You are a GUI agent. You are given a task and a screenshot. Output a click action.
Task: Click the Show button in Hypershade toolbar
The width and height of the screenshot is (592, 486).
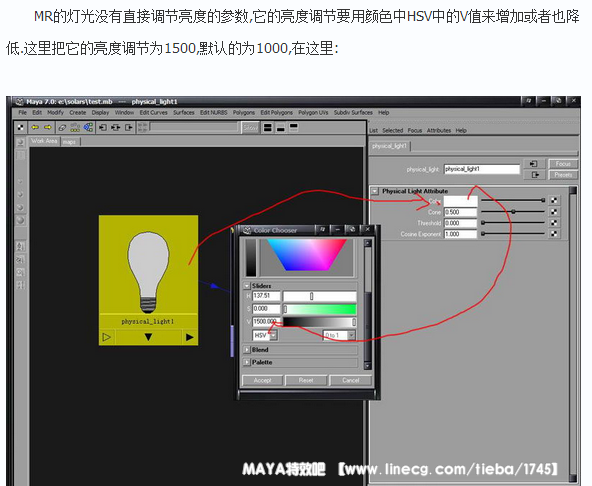point(250,128)
